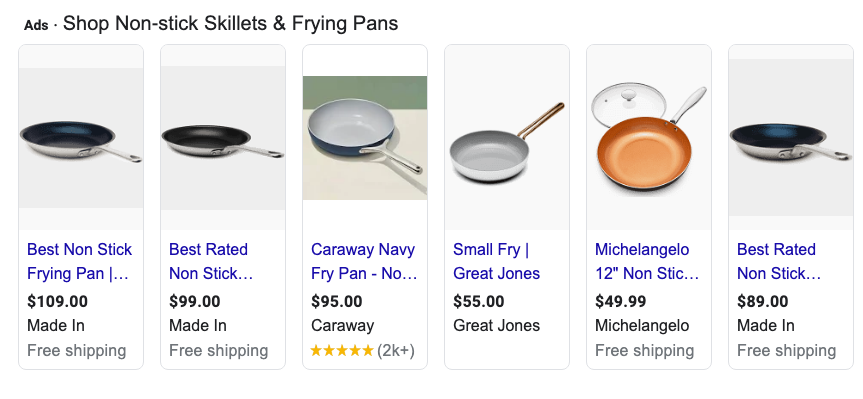Open the Great Jones copper-handle pan image
Viewport: 863px width, 399px height.
click(507, 138)
